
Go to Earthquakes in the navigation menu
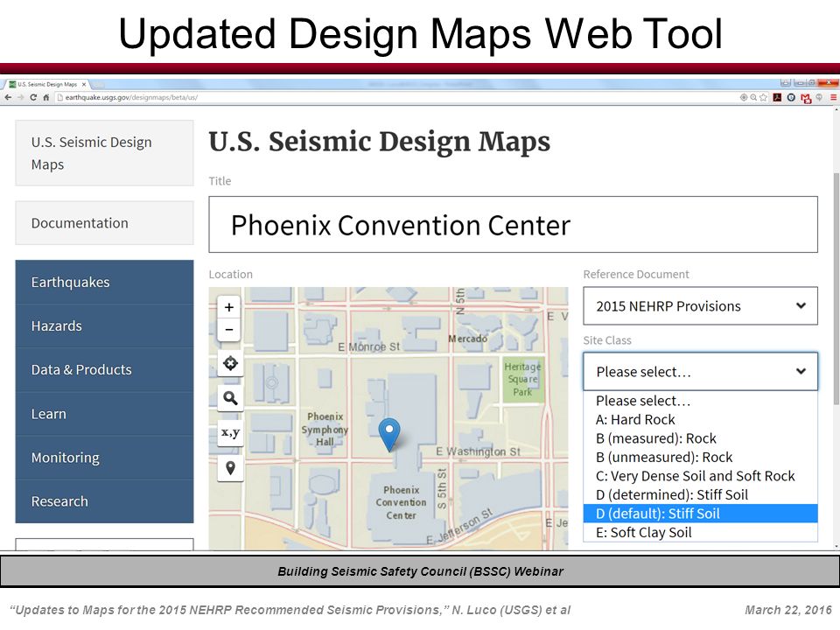click(x=104, y=283)
